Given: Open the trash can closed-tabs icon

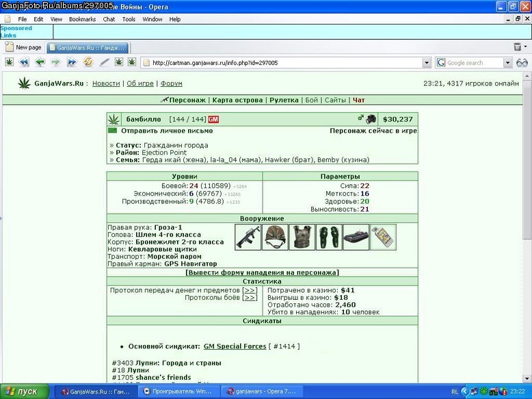Looking at the screenshot, I should pyautogui.click(x=518, y=46).
